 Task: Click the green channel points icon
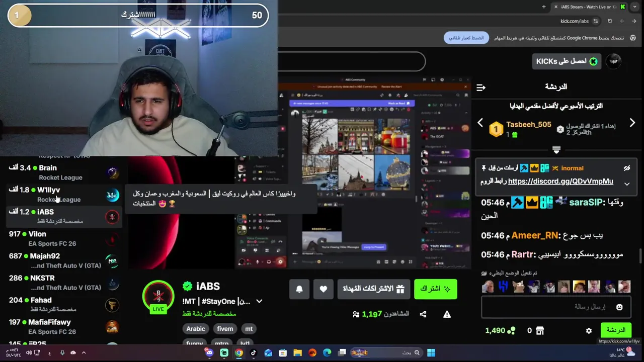click(512, 330)
